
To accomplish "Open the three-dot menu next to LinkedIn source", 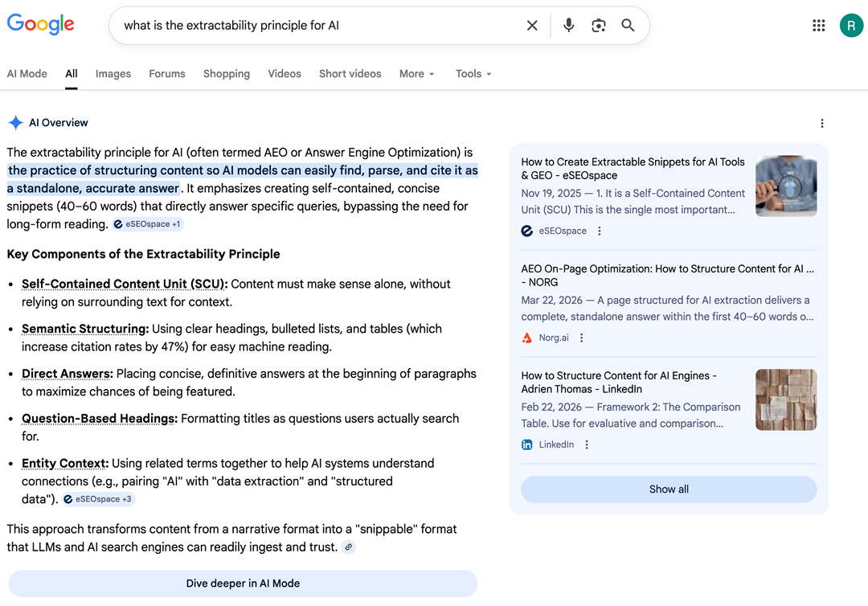I will [587, 444].
